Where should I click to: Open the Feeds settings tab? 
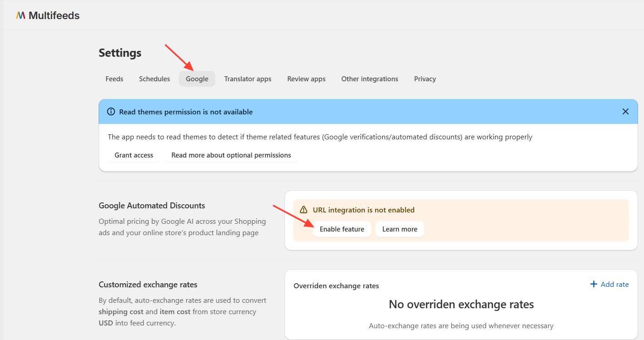[114, 79]
